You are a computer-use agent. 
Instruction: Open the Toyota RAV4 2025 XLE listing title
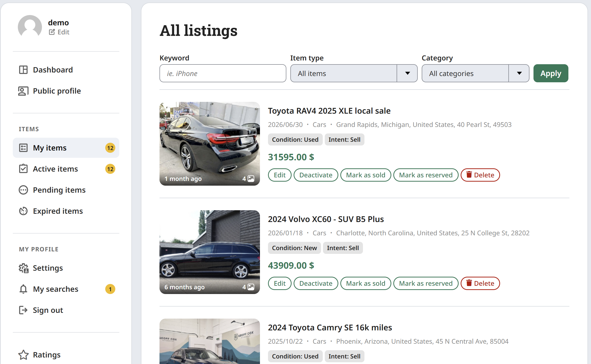tap(329, 111)
